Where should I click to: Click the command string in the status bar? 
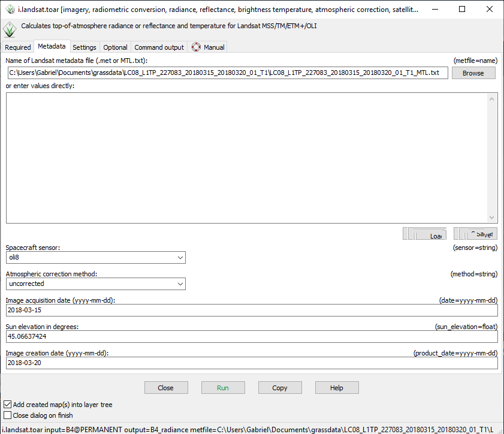click(x=248, y=429)
